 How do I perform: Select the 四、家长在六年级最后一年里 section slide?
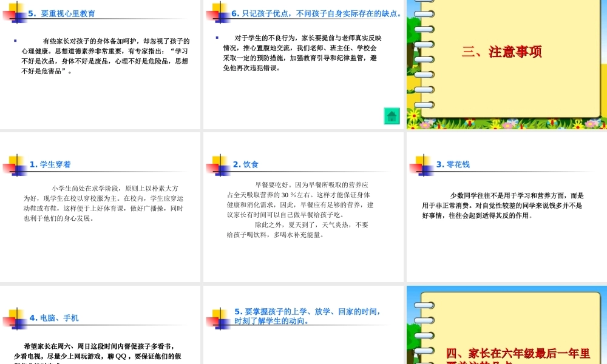coord(507,325)
